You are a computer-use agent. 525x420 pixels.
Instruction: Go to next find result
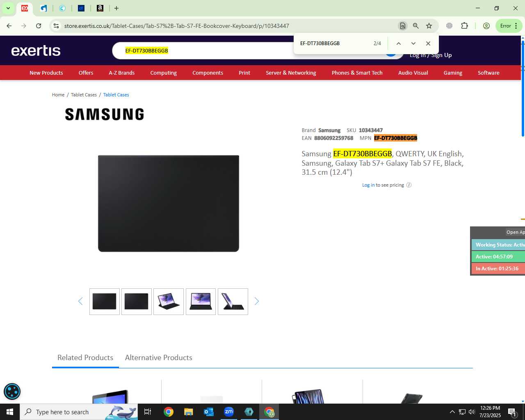(413, 43)
